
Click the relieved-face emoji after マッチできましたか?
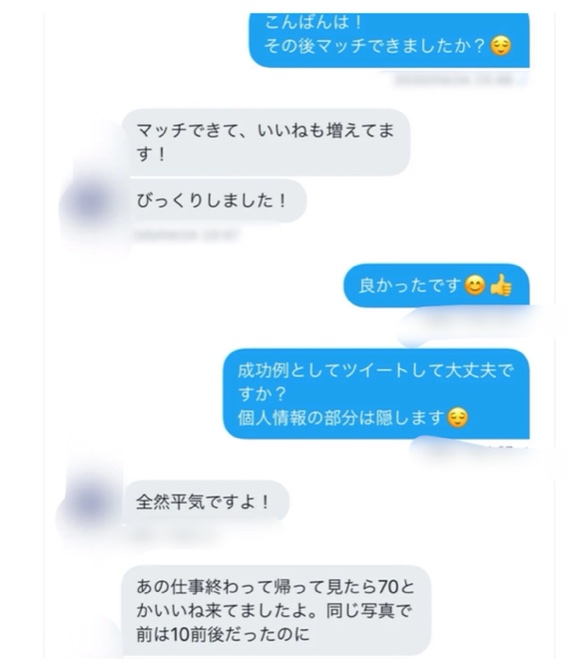[x=501, y=46]
